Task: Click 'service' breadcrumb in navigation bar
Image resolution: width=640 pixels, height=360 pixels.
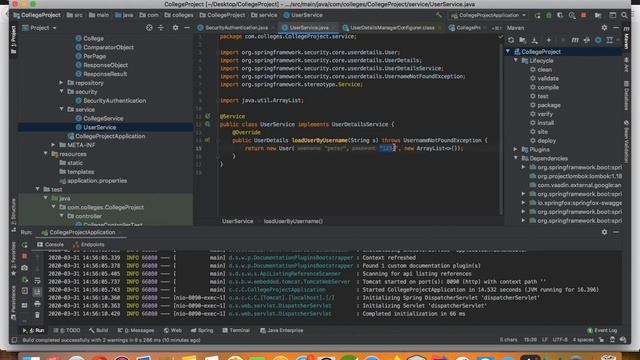Action: [x=264, y=15]
